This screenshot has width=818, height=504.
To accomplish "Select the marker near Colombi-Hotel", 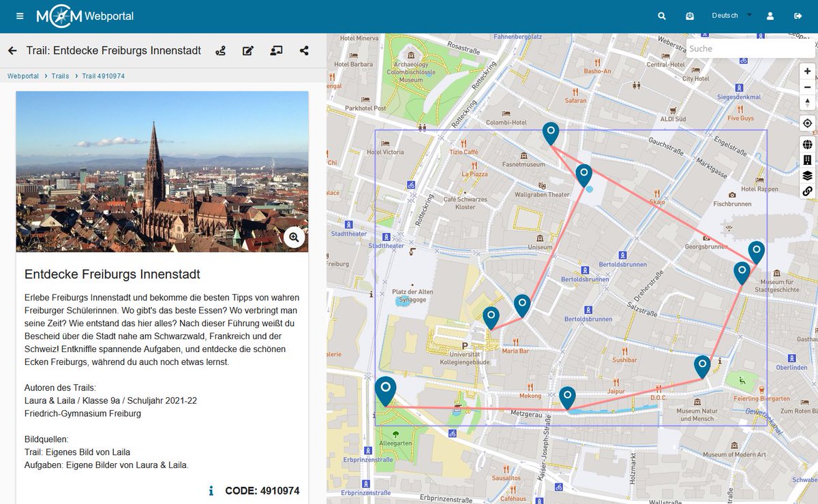I will coord(551,133).
